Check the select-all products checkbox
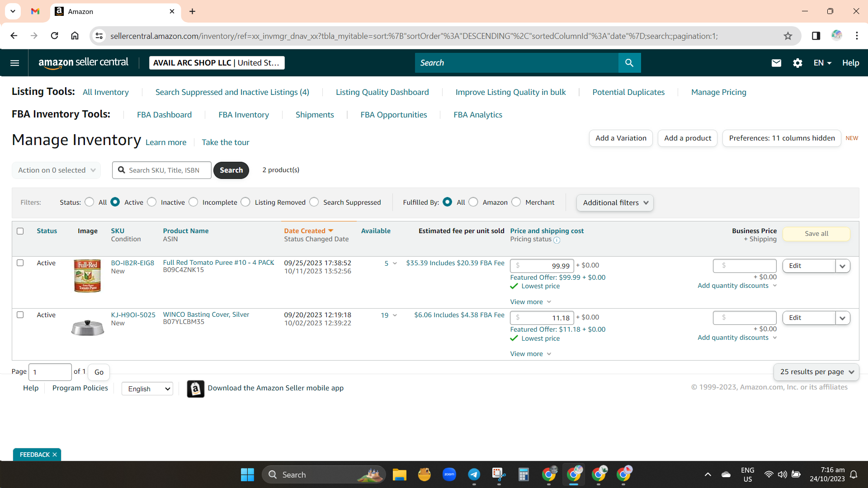 pos(20,231)
